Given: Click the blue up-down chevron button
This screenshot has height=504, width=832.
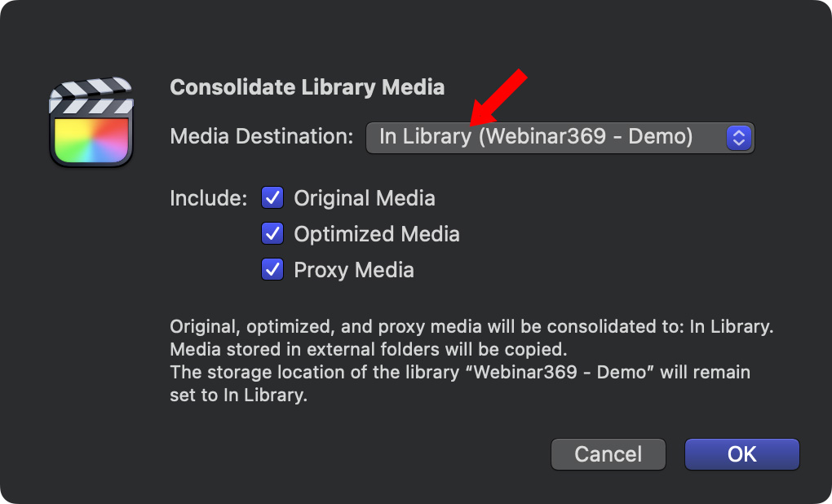Looking at the screenshot, I should [x=737, y=137].
